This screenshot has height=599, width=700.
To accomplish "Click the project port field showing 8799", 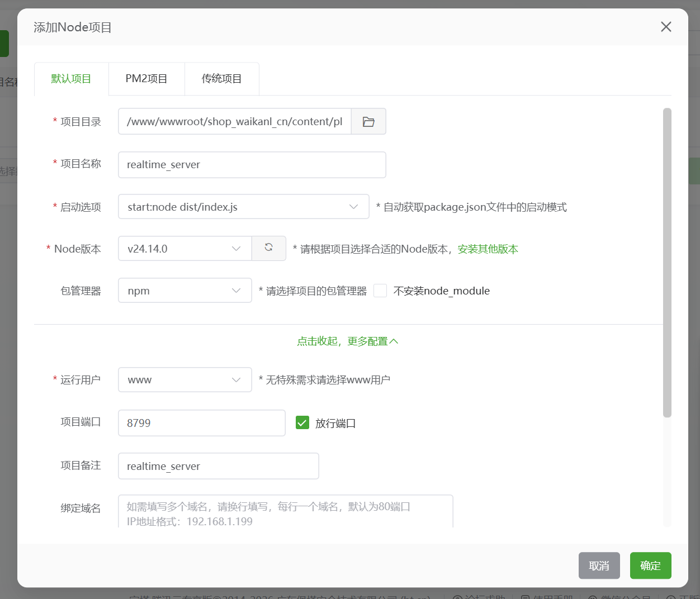I will 201,423.
